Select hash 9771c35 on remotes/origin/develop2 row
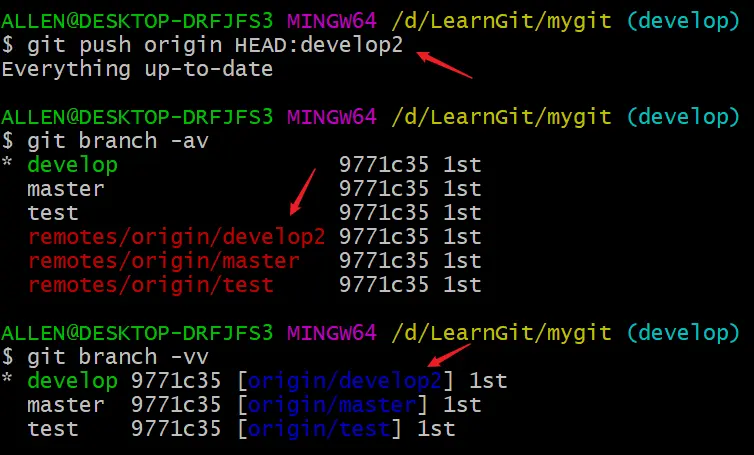 pyautogui.click(x=384, y=237)
